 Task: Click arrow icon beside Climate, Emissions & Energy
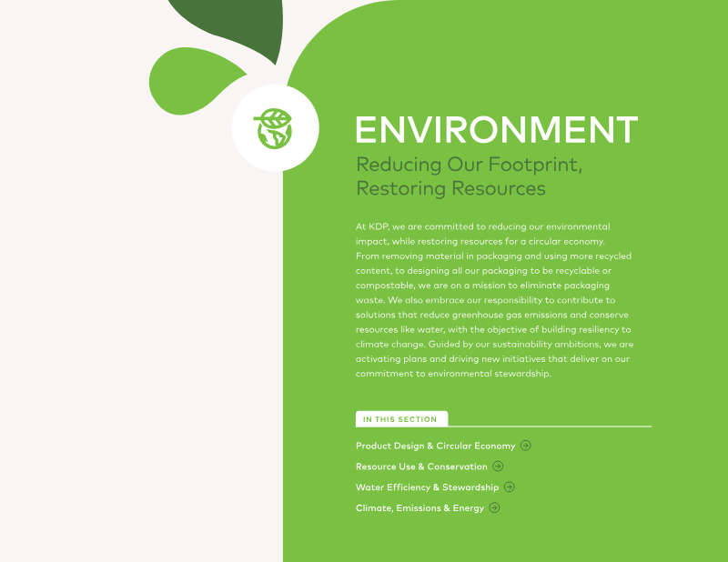click(x=494, y=508)
